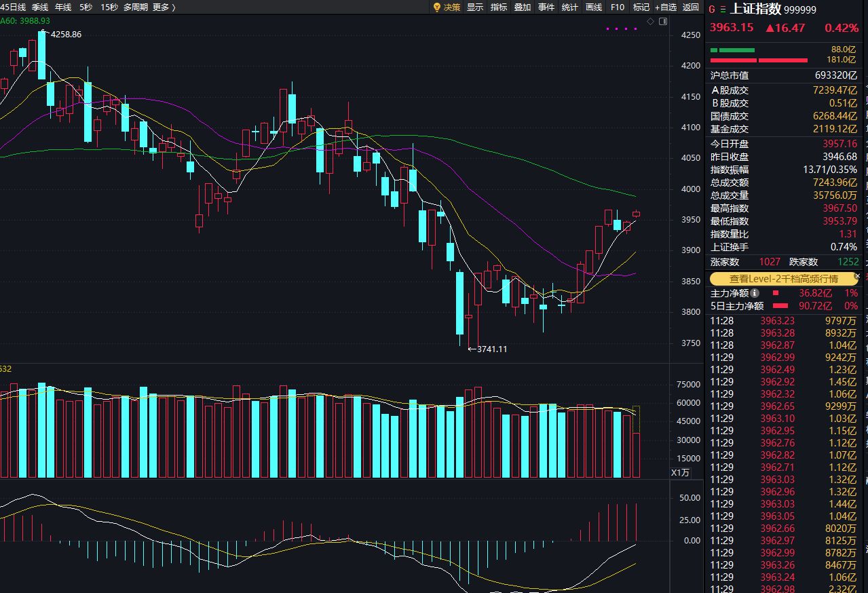Click the A股成交 value 7239.47亿
This screenshot has height=593, width=868.
click(x=835, y=90)
